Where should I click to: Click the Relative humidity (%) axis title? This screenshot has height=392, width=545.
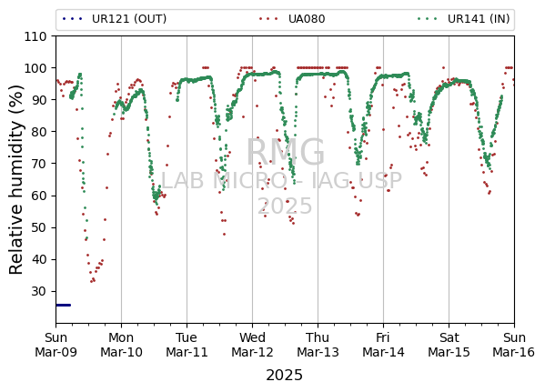[16, 180]
